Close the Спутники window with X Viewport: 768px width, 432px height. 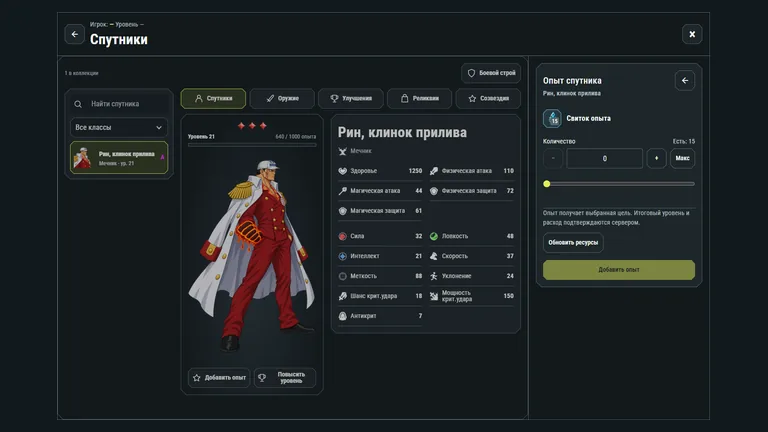692,34
